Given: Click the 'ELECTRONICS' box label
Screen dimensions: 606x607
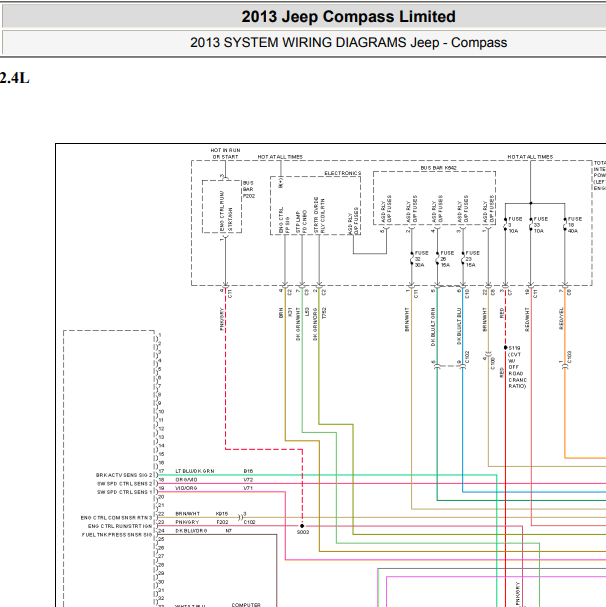Looking at the screenshot, I should pyautogui.click(x=343, y=173).
